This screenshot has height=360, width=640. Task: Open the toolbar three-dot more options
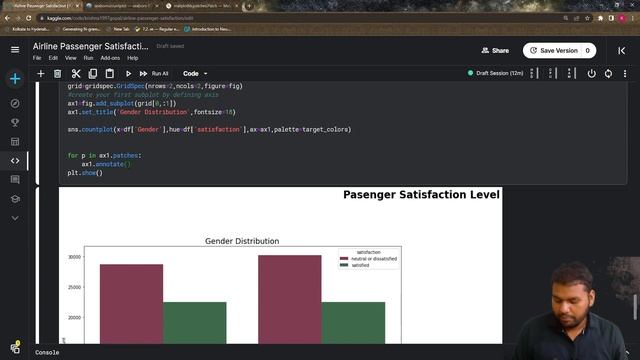625,73
